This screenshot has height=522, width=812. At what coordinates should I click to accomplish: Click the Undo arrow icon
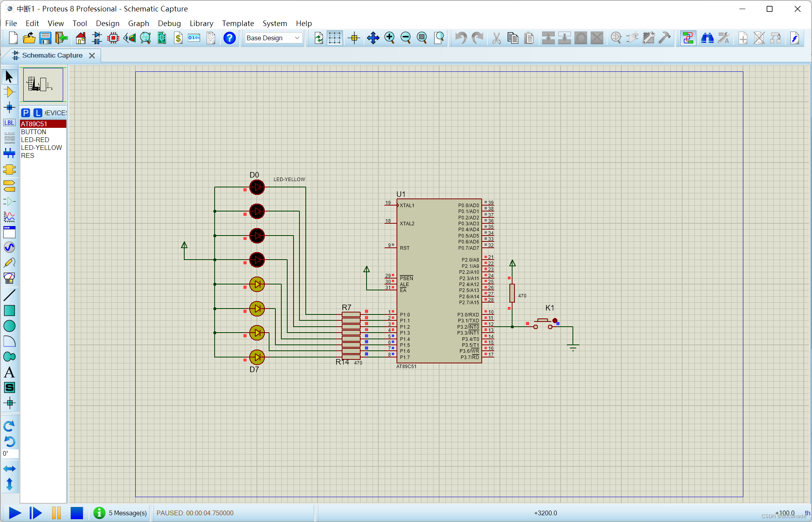[461, 38]
